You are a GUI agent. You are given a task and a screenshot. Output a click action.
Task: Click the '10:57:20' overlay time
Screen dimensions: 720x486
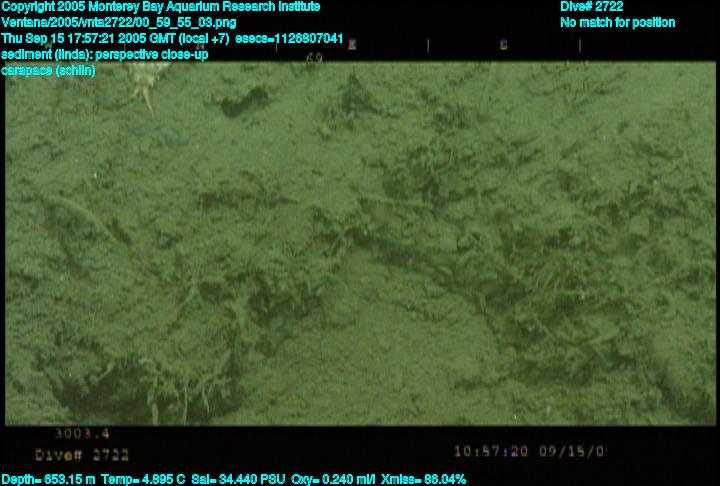pyautogui.click(x=491, y=452)
